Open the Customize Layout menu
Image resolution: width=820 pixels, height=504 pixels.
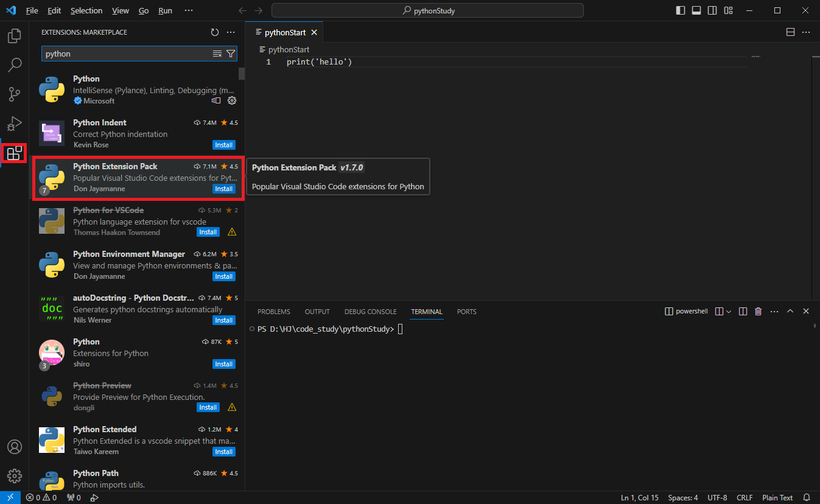point(727,11)
